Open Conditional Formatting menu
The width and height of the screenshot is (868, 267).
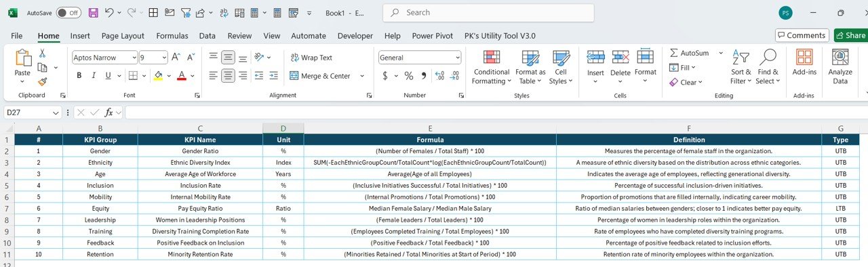492,67
